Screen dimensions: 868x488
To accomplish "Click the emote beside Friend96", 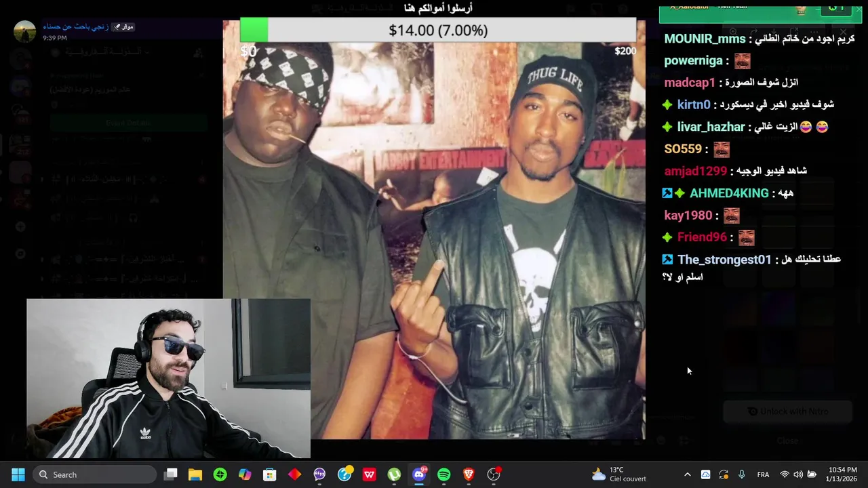I will point(746,237).
